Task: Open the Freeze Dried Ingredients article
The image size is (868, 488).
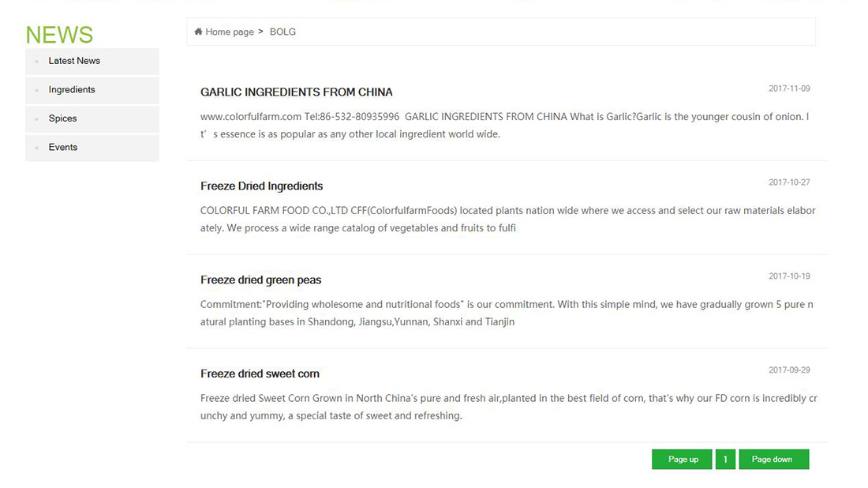Action: pyautogui.click(x=261, y=186)
